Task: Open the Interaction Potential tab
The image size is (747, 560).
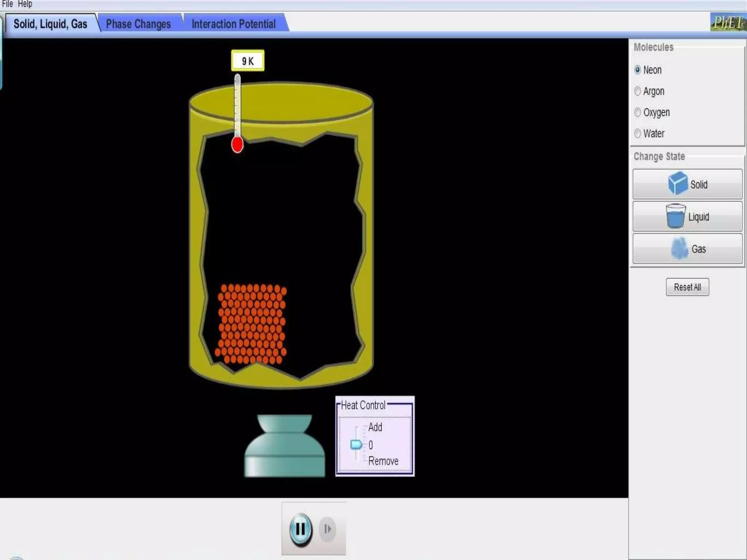Action: [233, 24]
